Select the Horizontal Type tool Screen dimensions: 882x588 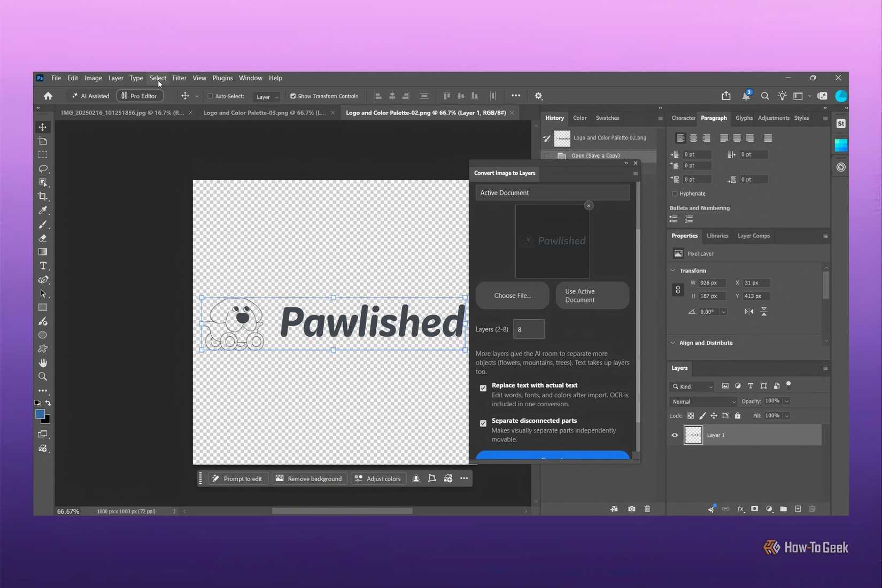pos(43,266)
